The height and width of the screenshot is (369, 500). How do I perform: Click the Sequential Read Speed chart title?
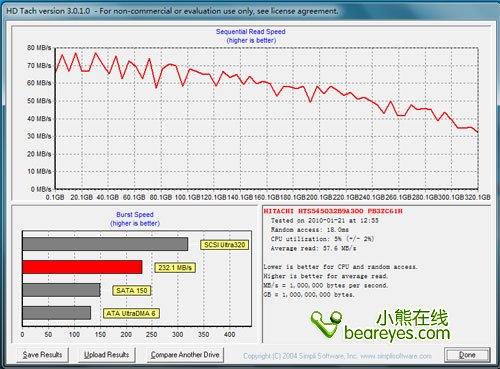[x=251, y=32]
